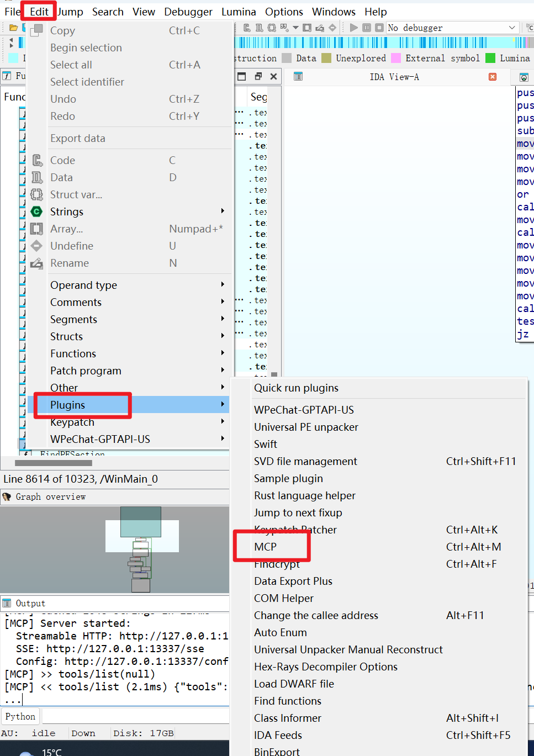Open SVD file management plugin

pyautogui.click(x=378, y=461)
